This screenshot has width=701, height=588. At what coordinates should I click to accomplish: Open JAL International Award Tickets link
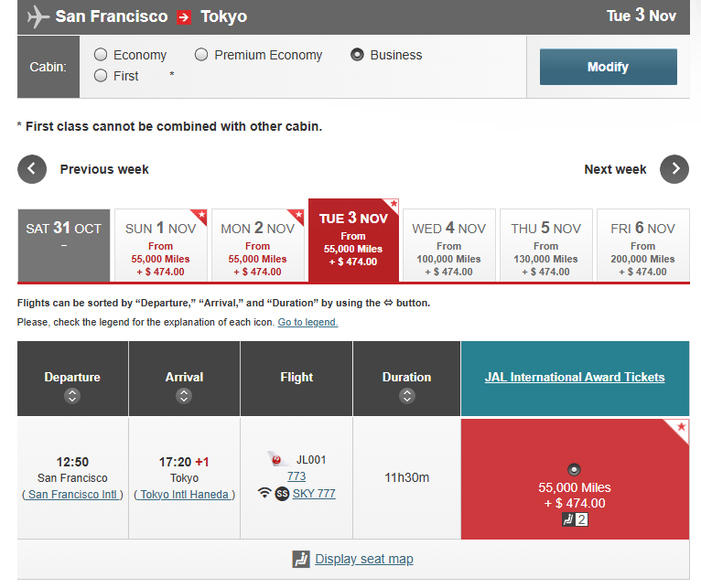[x=575, y=377]
